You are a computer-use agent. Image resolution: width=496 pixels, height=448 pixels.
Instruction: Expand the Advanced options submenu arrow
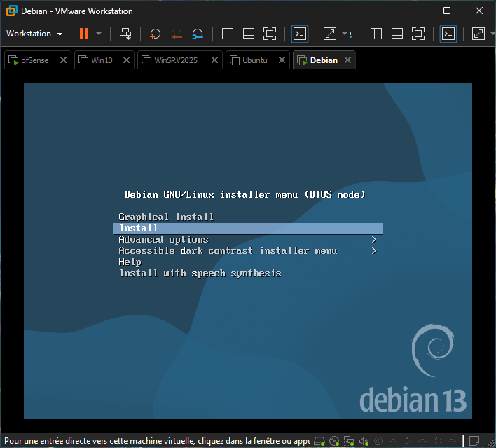374,240
